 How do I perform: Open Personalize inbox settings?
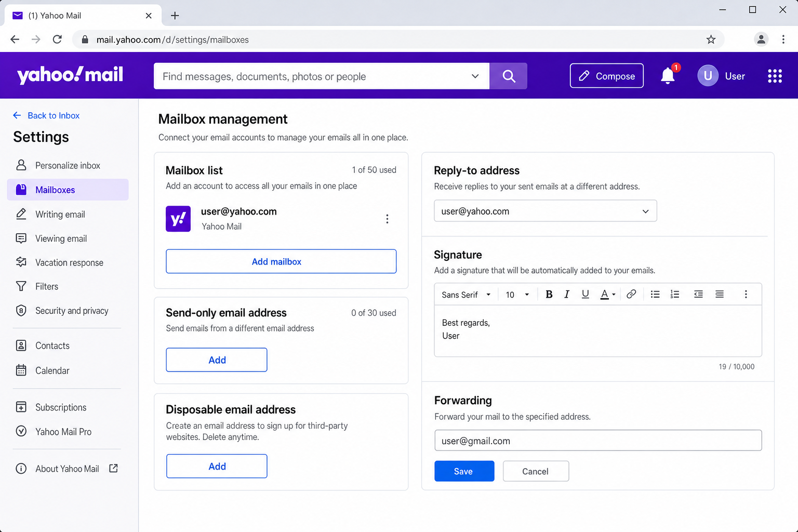pyautogui.click(x=68, y=165)
